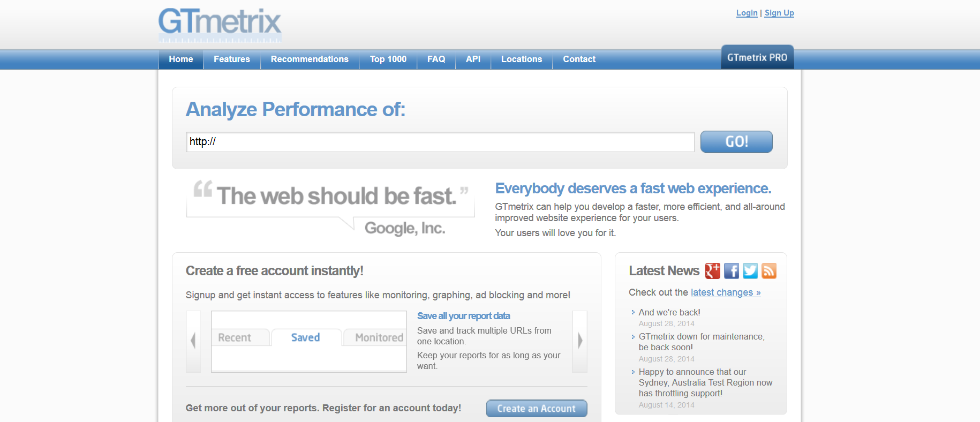The height and width of the screenshot is (422, 980).
Task: Open the FAQ page
Action: [x=436, y=59]
